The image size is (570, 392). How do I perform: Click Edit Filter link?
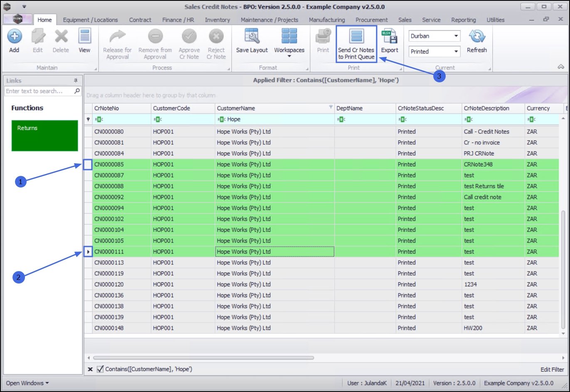[552, 369]
